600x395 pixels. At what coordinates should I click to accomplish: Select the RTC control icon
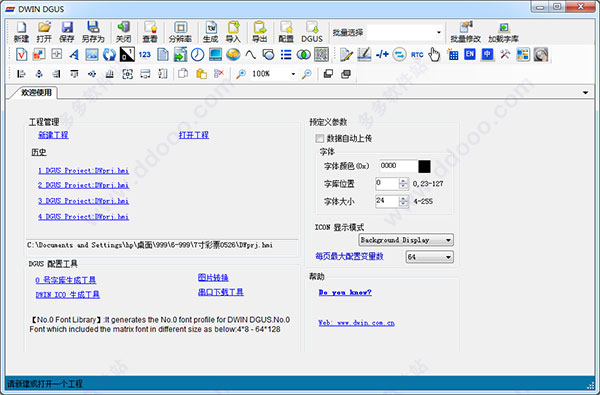pos(417,54)
